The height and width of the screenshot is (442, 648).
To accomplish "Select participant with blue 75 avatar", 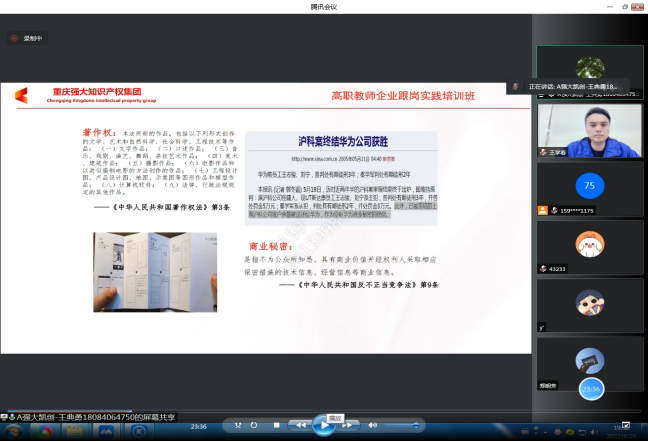I will 589,184.
